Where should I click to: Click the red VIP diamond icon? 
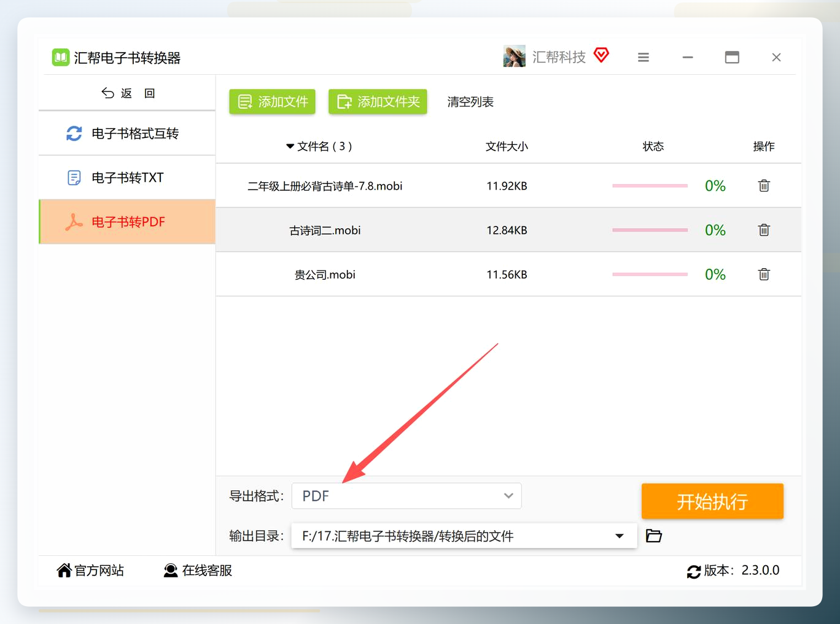602,55
